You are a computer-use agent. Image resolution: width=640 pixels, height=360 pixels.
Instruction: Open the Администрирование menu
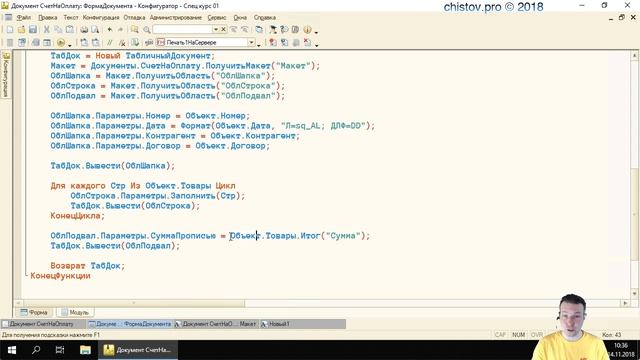point(176,18)
